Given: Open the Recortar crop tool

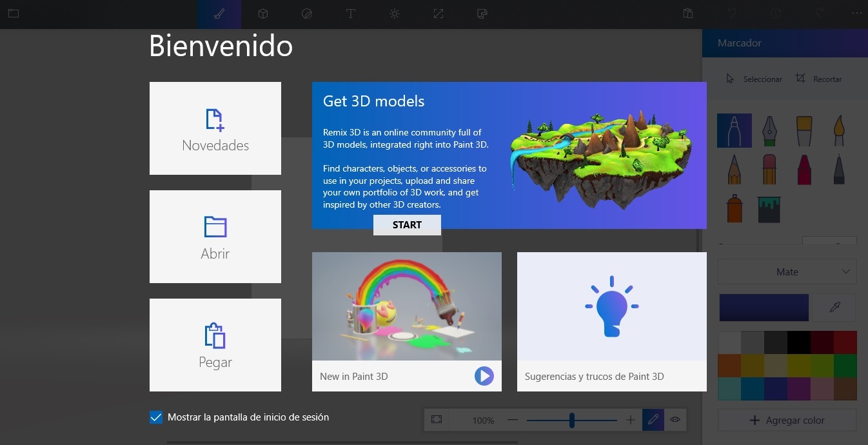Looking at the screenshot, I should point(819,79).
